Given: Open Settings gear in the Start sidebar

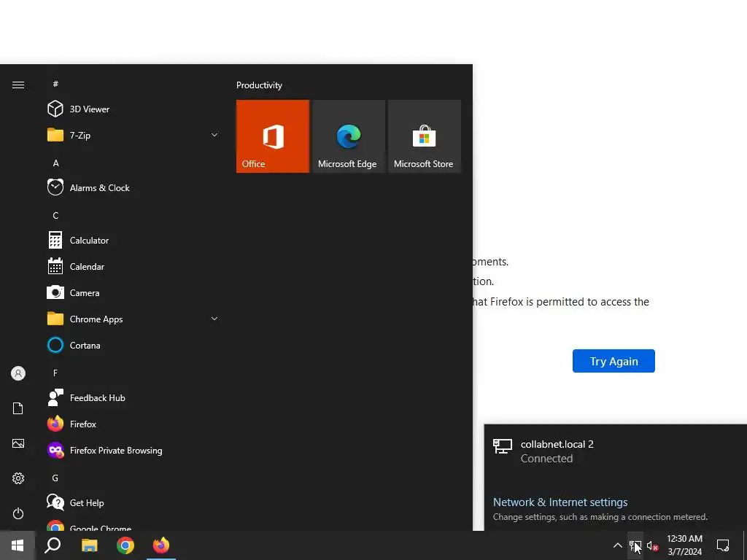Looking at the screenshot, I should 18,478.
